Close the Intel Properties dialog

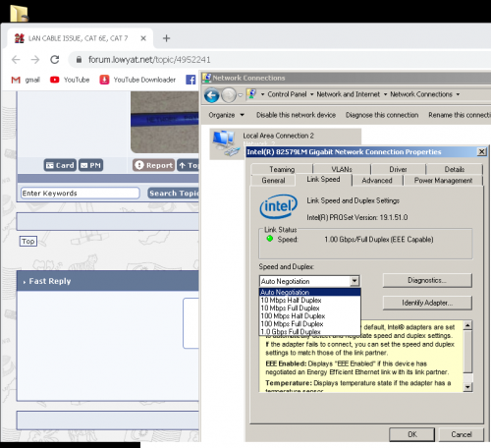pos(481,151)
